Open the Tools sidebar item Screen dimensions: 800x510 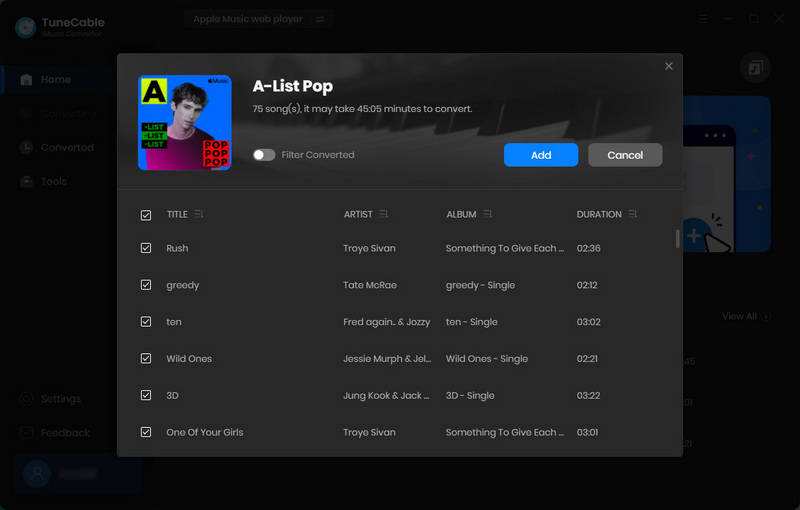tap(53, 182)
